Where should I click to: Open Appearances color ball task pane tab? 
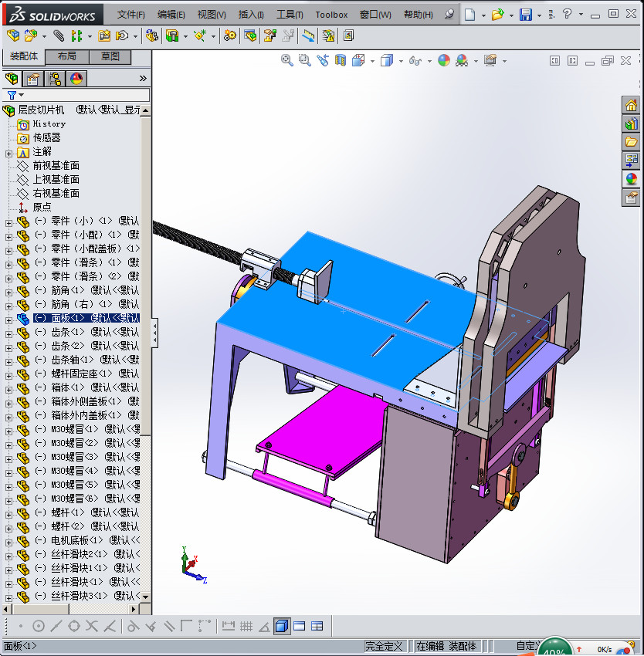(631, 178)
